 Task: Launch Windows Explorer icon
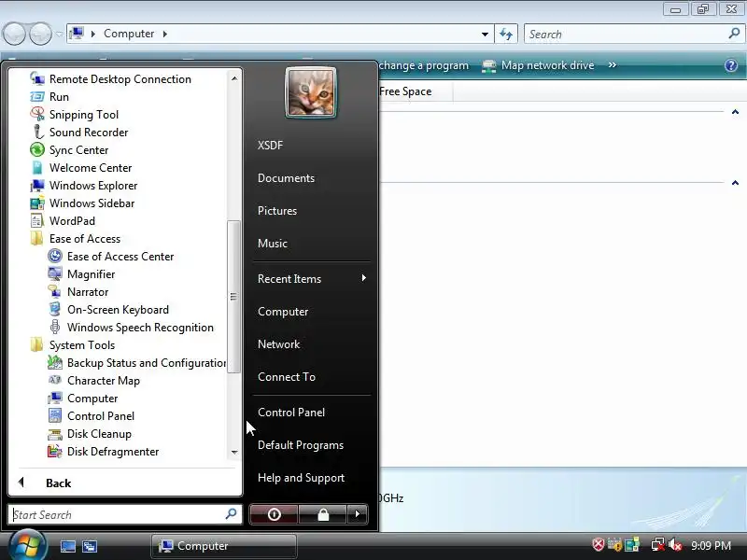[37, 185]
